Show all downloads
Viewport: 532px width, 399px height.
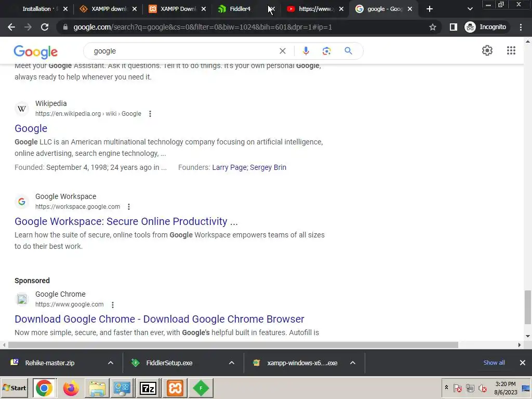[x=494, y=363]
